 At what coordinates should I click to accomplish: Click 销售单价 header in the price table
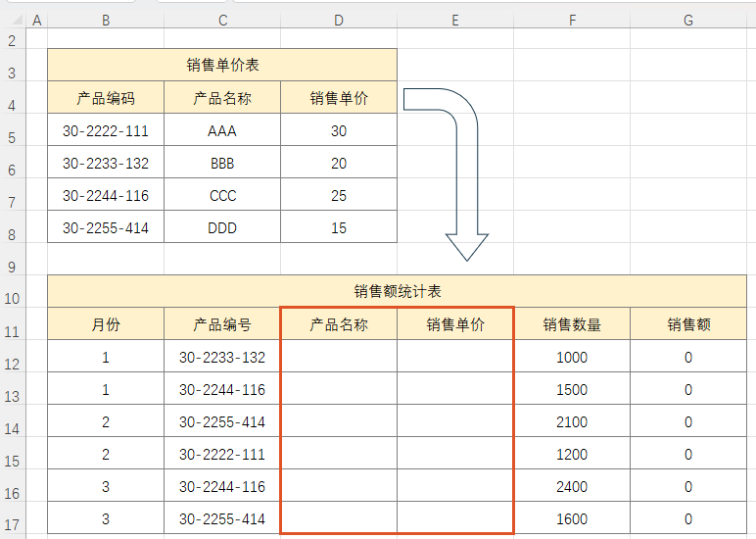click(339, 97)
